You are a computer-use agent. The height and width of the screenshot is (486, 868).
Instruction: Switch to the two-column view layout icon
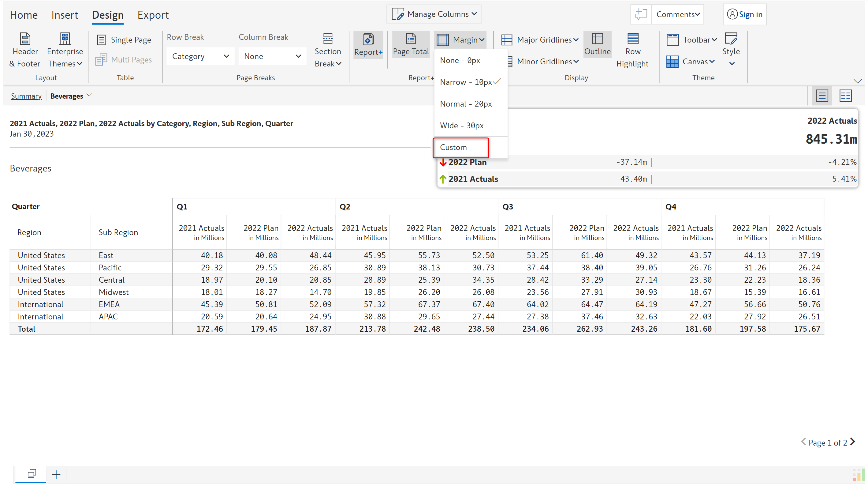[x=845, y=96]
